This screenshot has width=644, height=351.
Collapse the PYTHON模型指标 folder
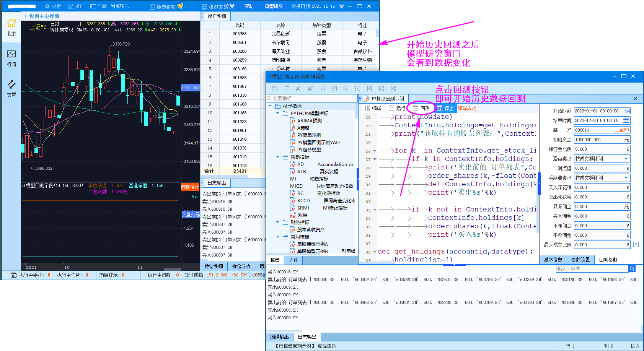pos(278,114)
